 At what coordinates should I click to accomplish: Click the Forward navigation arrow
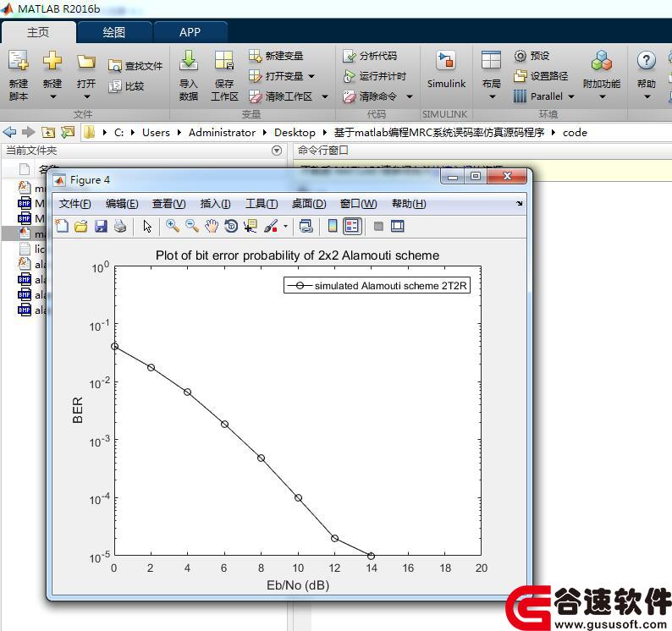coord(28,132)
